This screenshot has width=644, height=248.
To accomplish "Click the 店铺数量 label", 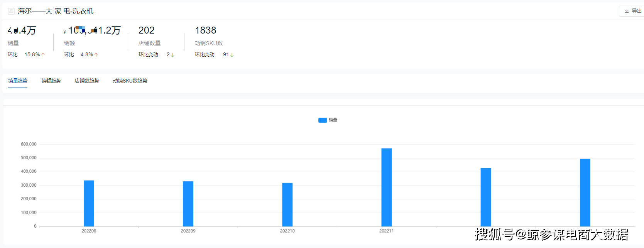I will click(150, 43).
